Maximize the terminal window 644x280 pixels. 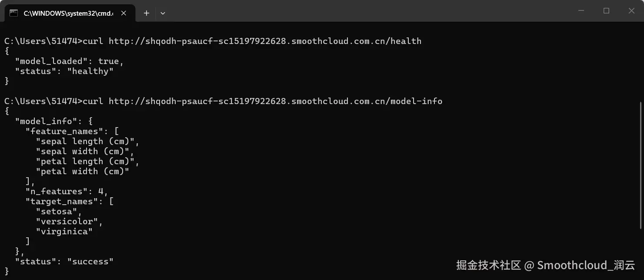click(606, 11)
